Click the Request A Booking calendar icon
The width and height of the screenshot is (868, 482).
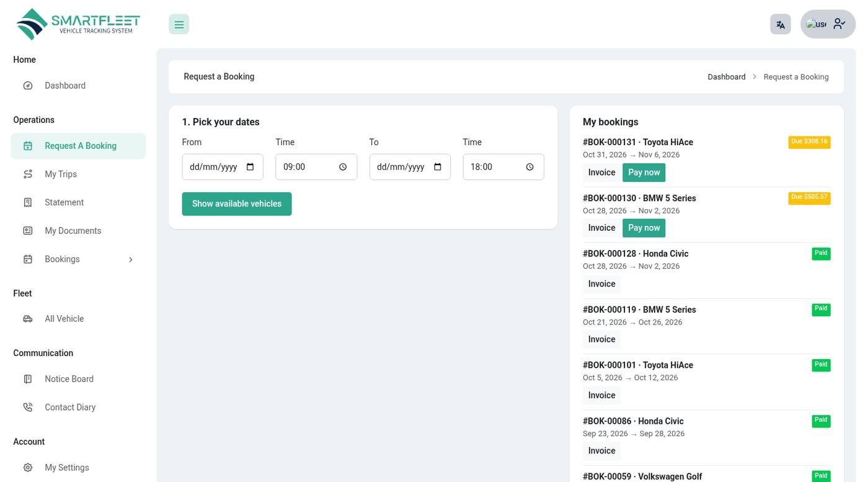click(28, 146)
